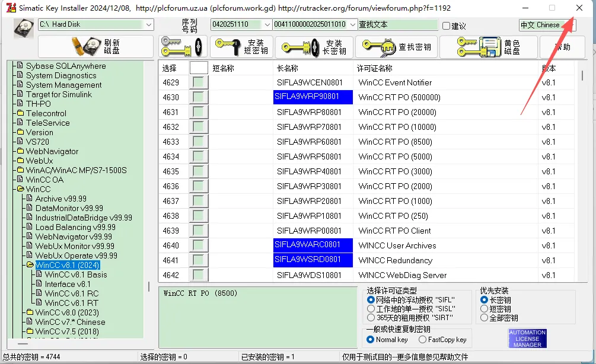Collapse the WinCC v8.1 (2024) folder
Viewport: 596px width, 364px height.
tap(30, 265)
